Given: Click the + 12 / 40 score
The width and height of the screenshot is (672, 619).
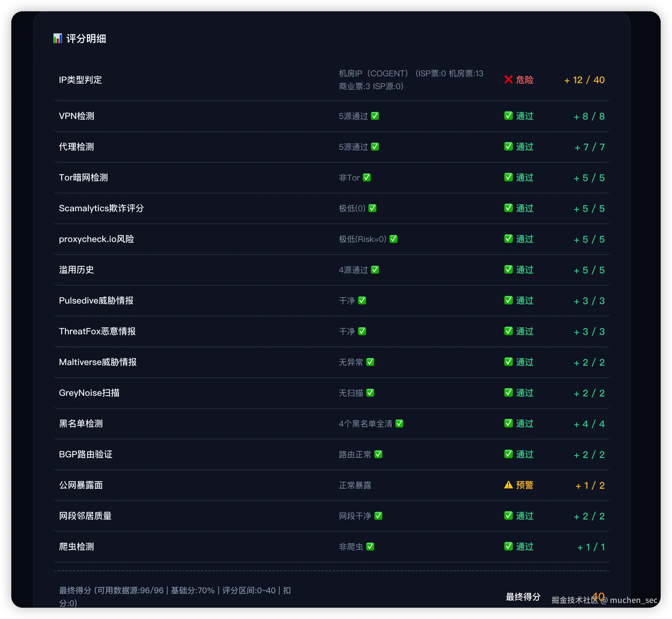Looking at the screenshot, I should pyautogui.click(x=584, y=80).
